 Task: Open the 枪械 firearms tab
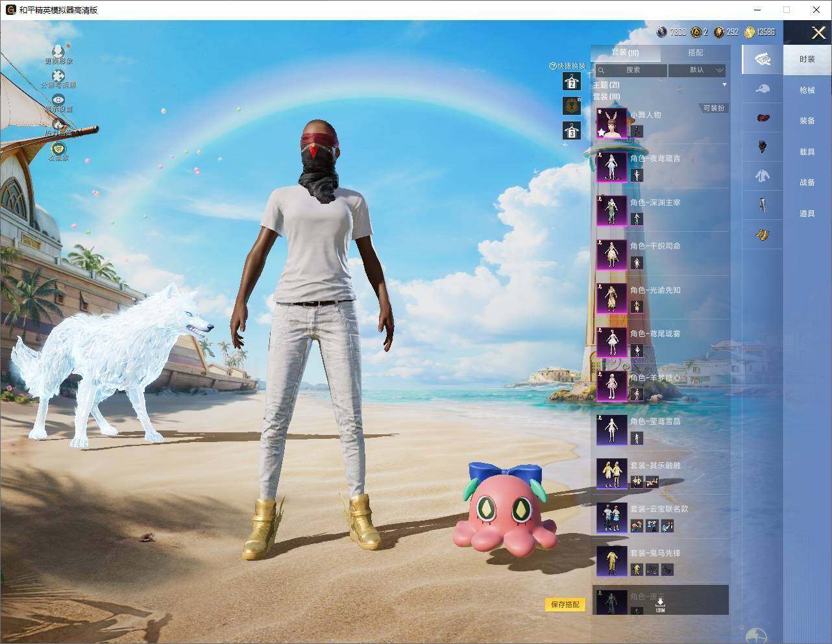tap(807, 90)
